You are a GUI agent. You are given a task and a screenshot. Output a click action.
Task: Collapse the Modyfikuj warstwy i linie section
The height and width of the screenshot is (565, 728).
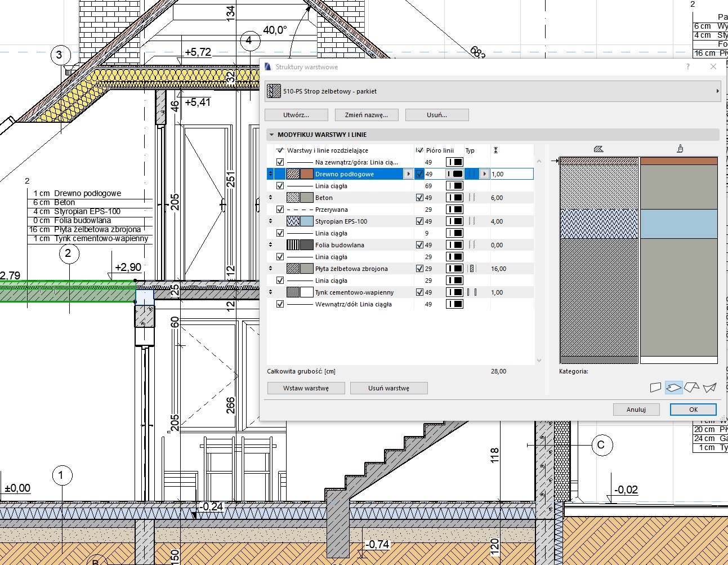pyautogui.click(x=272, y=135)
